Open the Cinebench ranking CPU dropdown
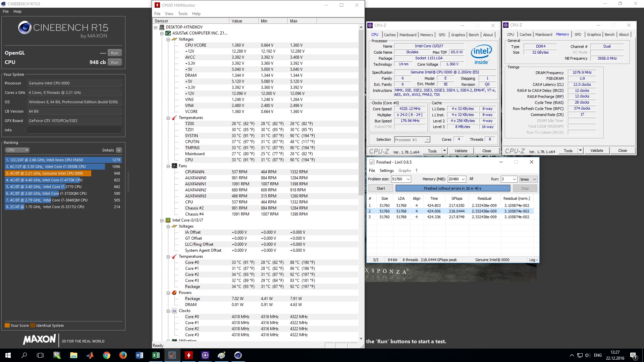Image resolution: width=644 pixels, height=362 pixels. (x=17, y=150)
